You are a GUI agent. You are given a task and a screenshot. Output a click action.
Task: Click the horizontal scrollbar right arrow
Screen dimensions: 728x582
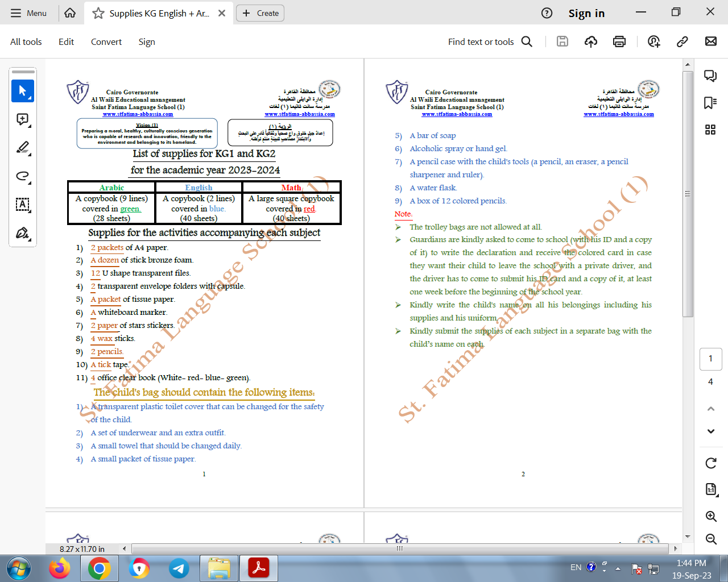click(675, 548)
